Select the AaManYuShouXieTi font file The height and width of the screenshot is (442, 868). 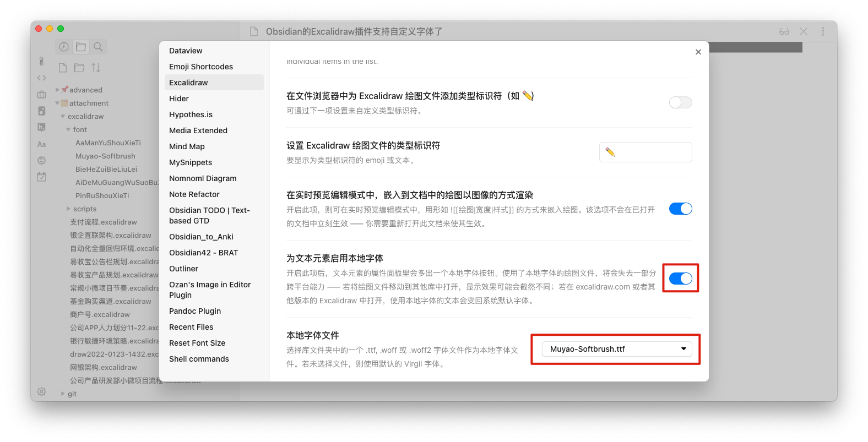[108, 143]
